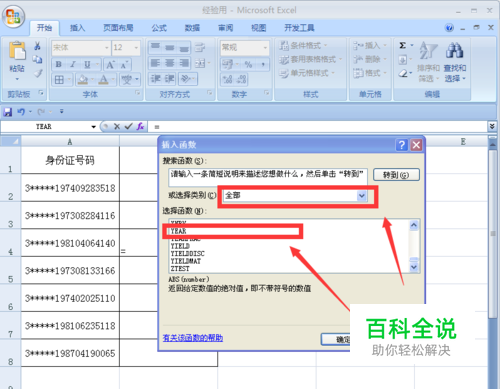Click 删除 cells button
This screenshot has width=500, height=389.
tap(370, 59)
